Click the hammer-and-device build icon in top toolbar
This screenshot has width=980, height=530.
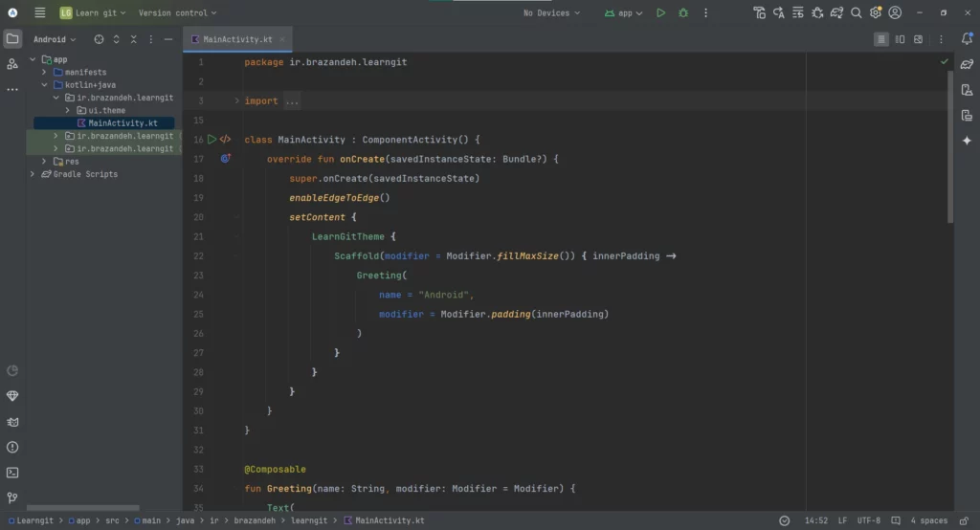coord(759,12)
